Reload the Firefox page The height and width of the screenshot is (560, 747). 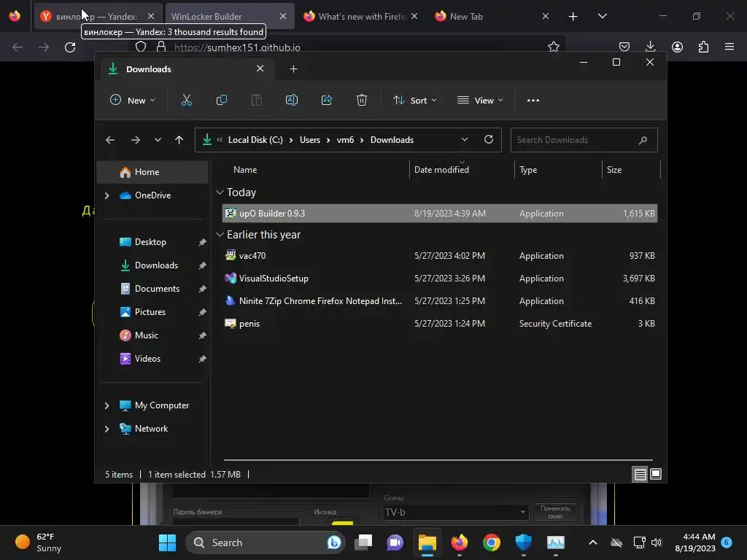[70, 47]
